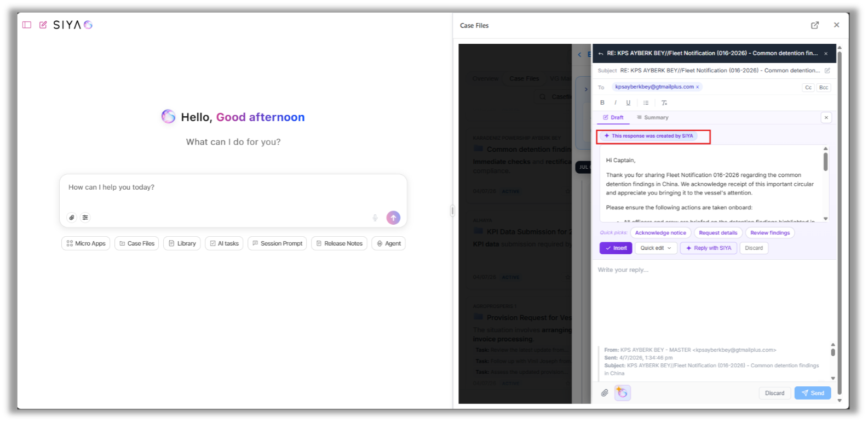868x422 pixels.
Task: Open Micro Apps shortcut
Action: point(86,243)
